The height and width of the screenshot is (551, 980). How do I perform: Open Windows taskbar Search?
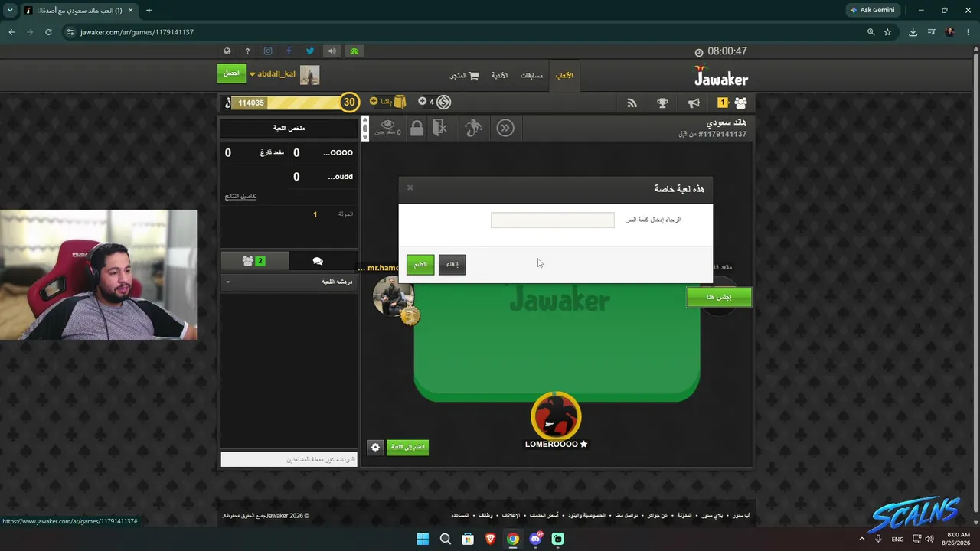pos(445,540)
